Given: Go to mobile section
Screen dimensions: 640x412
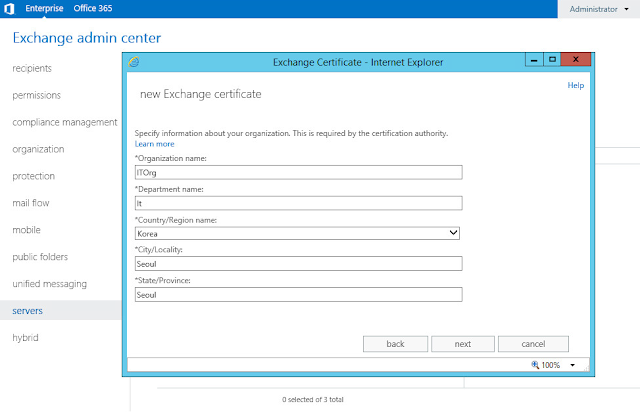Looking at the screenshot, I should (26, 230).
